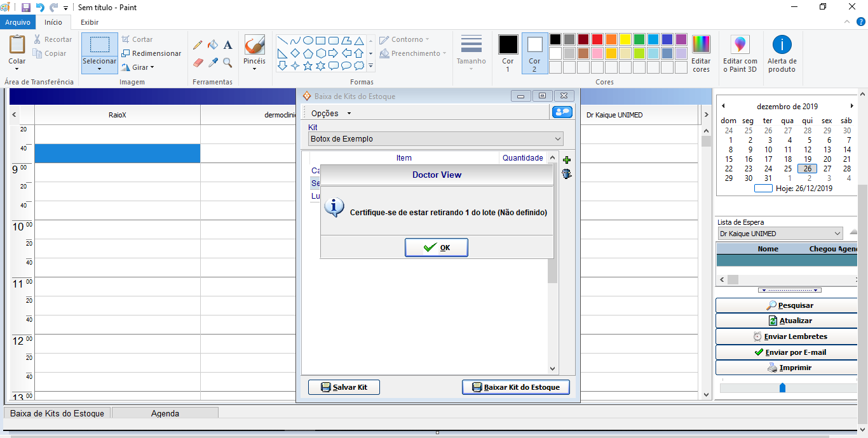Pick the Fill bucket tool
Image resolution: width=868 pixels, height=438 pixels.
pos(213,45)
